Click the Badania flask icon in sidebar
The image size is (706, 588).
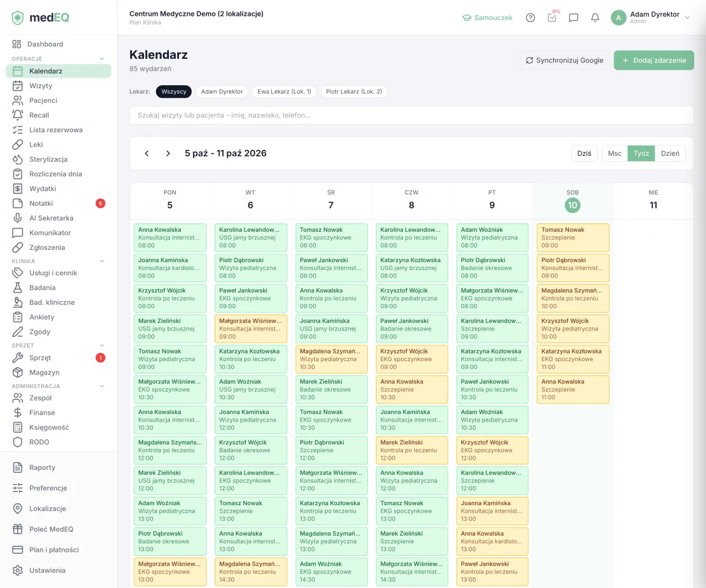click(x=18, y=288)
